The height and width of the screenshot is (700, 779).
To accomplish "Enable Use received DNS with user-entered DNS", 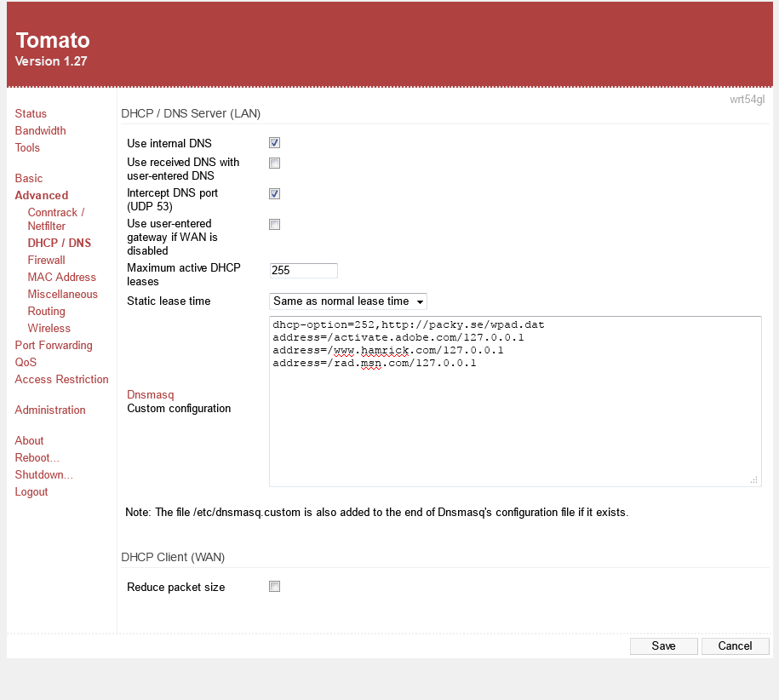I will 274,164.
